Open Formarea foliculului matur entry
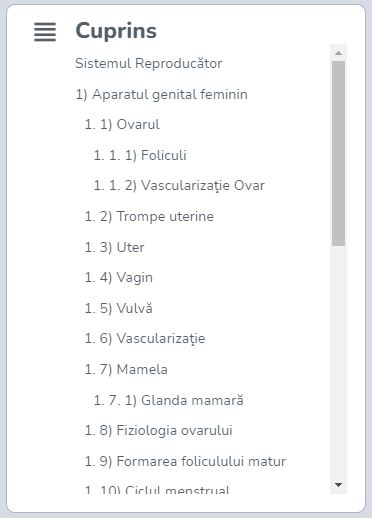Viewport: 372px width, 518px height. tap(185, 461)
